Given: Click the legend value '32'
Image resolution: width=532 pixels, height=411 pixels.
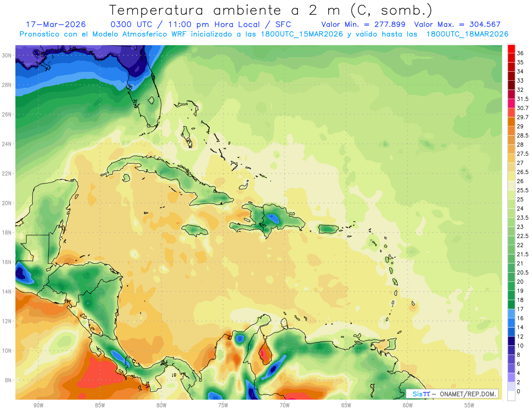Looking at the screenshot, I should (520, 90).
